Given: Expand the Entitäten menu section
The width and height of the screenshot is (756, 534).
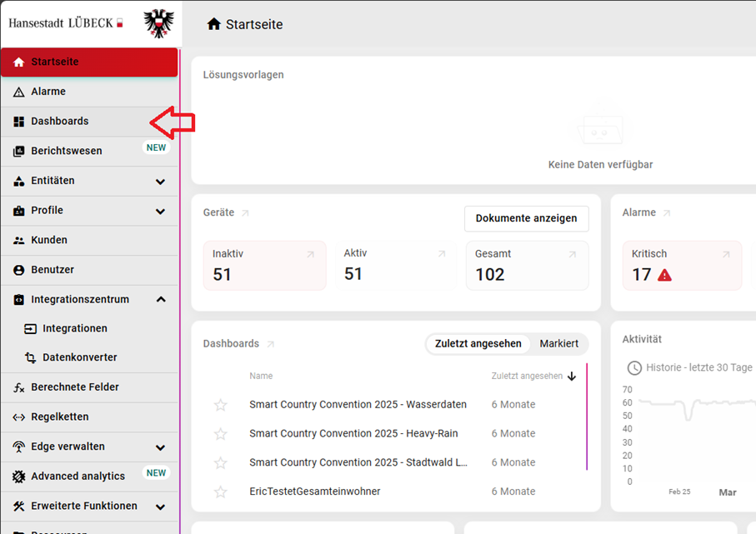Looking at the screenshot, I should 160,182.
